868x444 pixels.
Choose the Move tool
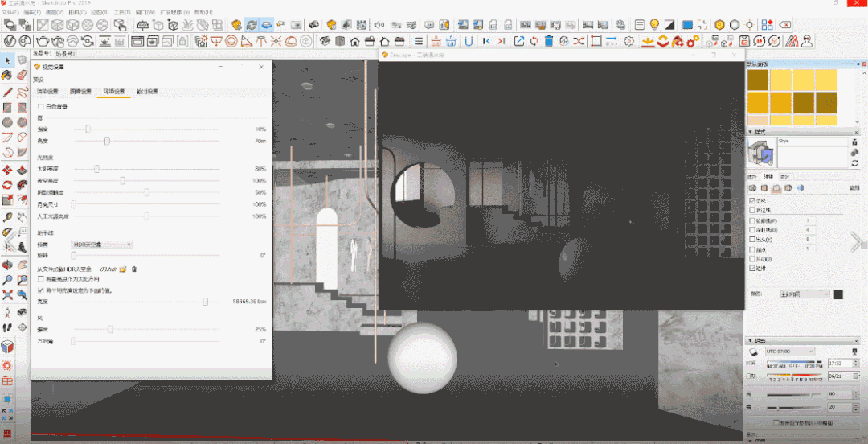coord(8,170)
